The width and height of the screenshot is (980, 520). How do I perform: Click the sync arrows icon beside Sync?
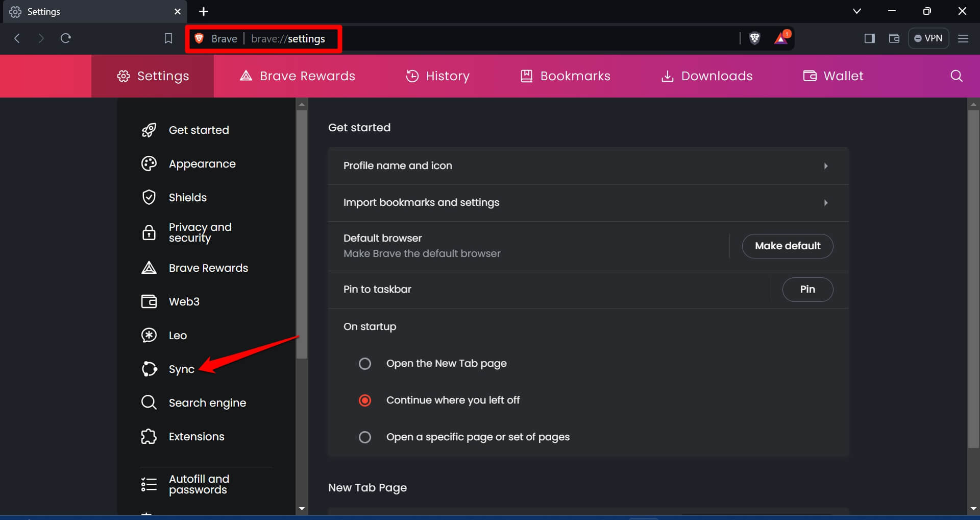[x=149, y=369]
